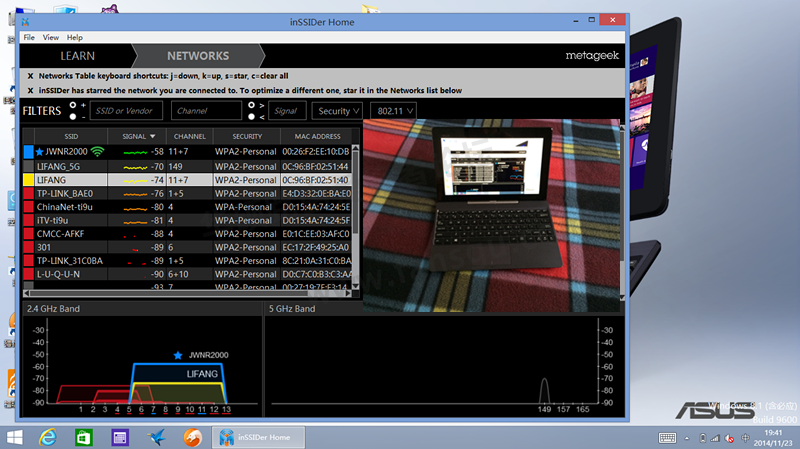Viewport: 800px width, 449px height.
Task: Select the greater-than signal radio
Action: coord(251,105)
